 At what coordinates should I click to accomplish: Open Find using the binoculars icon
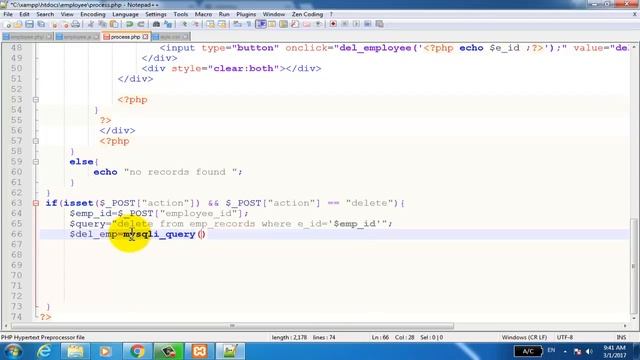156,24
